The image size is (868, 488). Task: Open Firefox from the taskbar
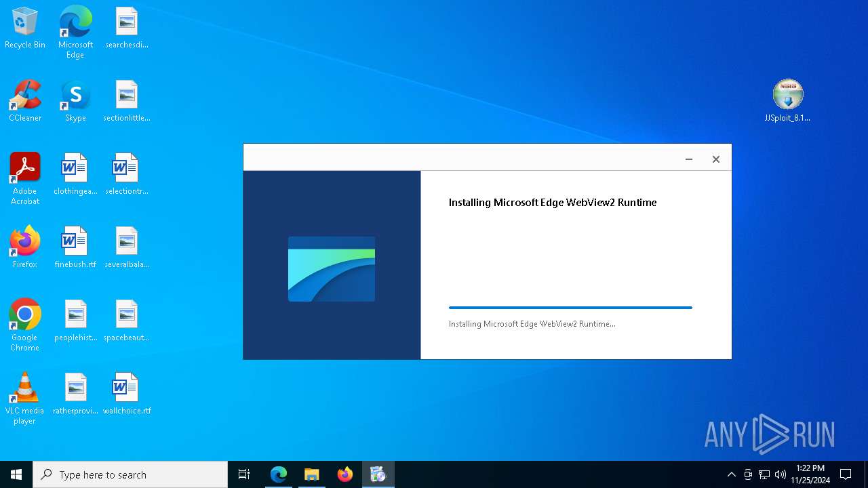(345, 474)
